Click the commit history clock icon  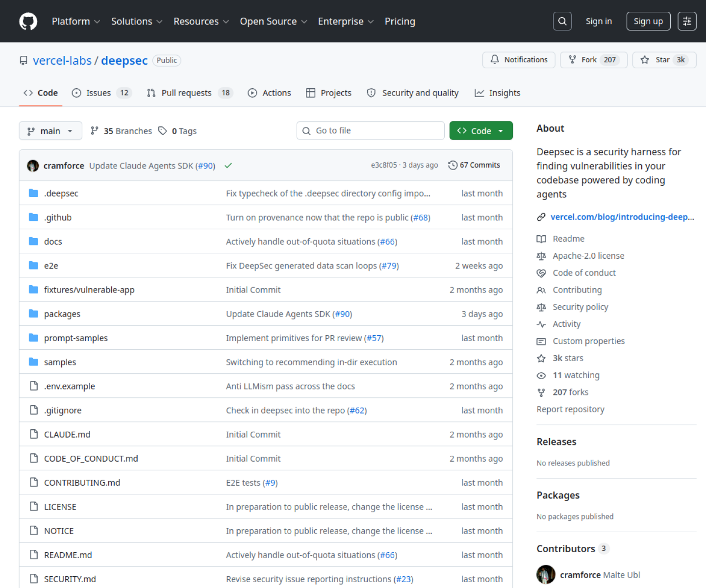tap(453, 165)
